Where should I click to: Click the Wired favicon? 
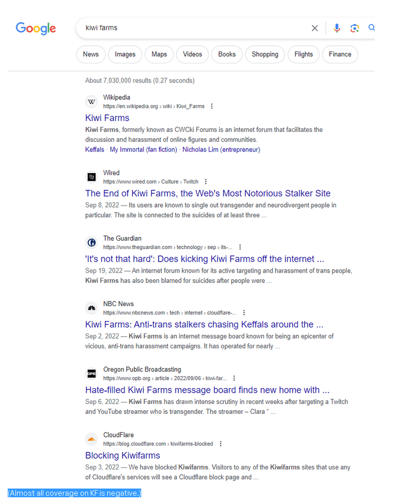(x=92, y=177)
